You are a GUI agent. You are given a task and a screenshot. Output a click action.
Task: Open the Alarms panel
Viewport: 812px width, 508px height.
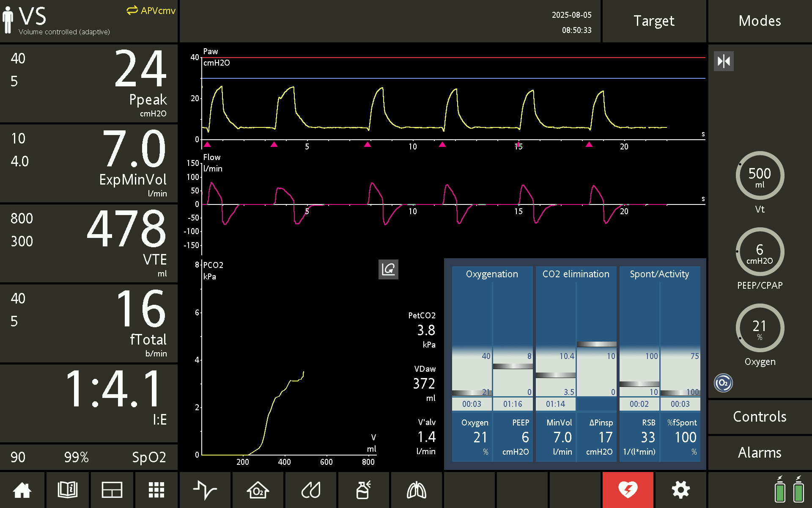(760, 453)
